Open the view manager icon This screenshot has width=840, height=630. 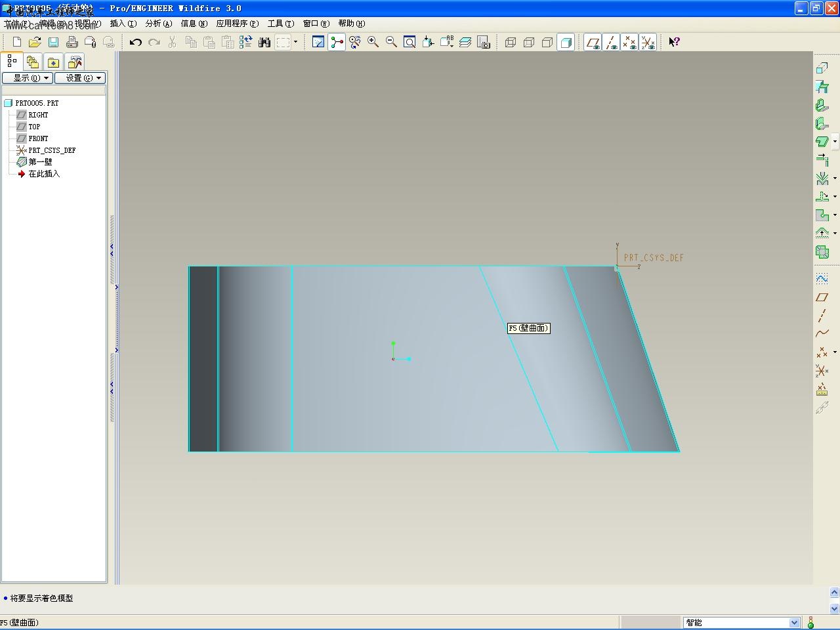(x=484, y=42)
